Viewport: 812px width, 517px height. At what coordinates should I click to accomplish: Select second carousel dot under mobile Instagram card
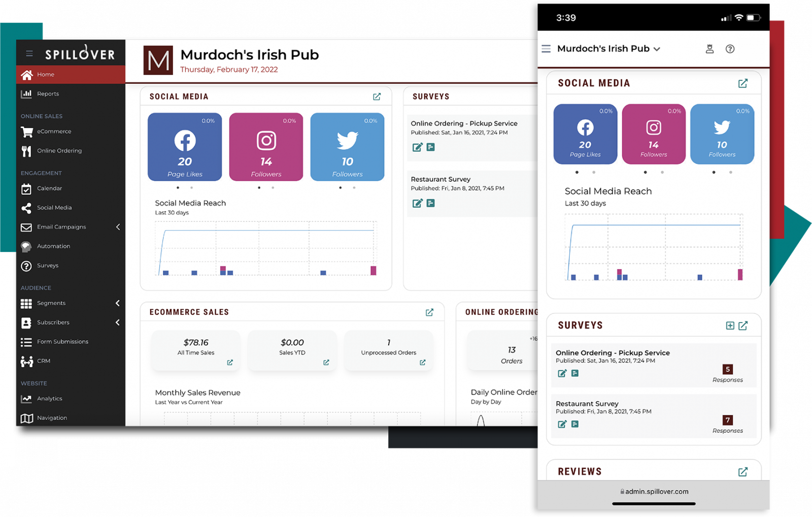point(662,172)
